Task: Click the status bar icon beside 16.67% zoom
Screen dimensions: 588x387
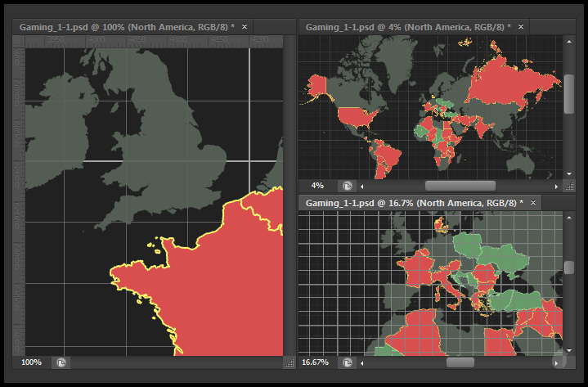Action: 348,362
